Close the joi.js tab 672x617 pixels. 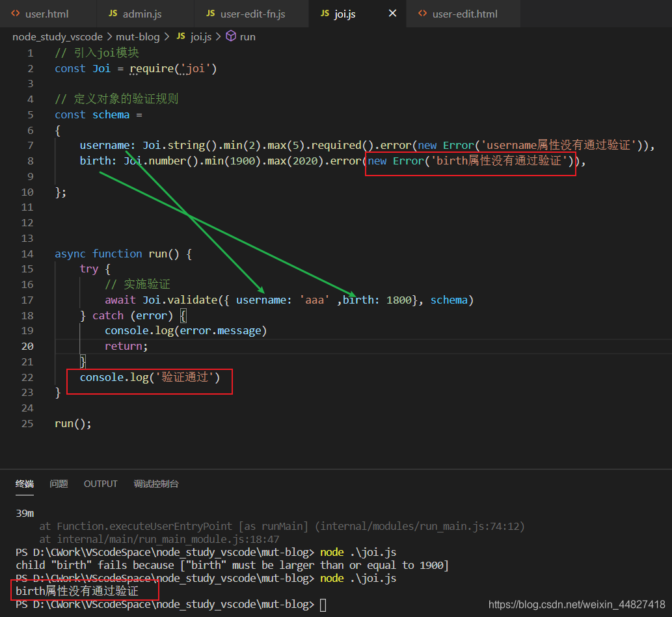(x=392, y=13)
